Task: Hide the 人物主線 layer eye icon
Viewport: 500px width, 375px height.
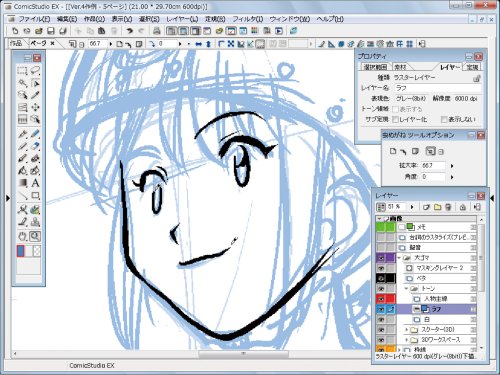Action: tap(381, 299)
